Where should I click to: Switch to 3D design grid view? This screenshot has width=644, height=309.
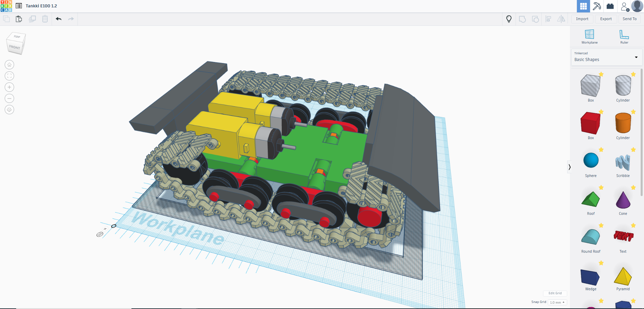pyautogui.click(x=583, y=6)
